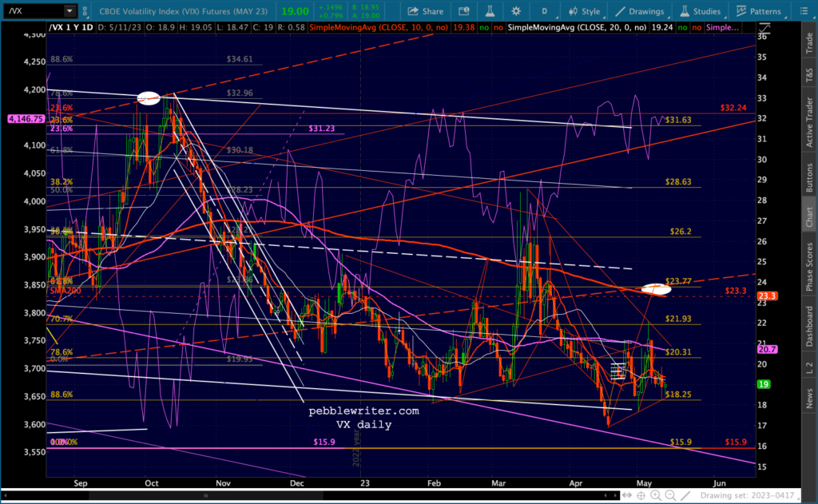Click the $28.63 yellow level label
Viewport: 818px width, 504px height.
678,182
